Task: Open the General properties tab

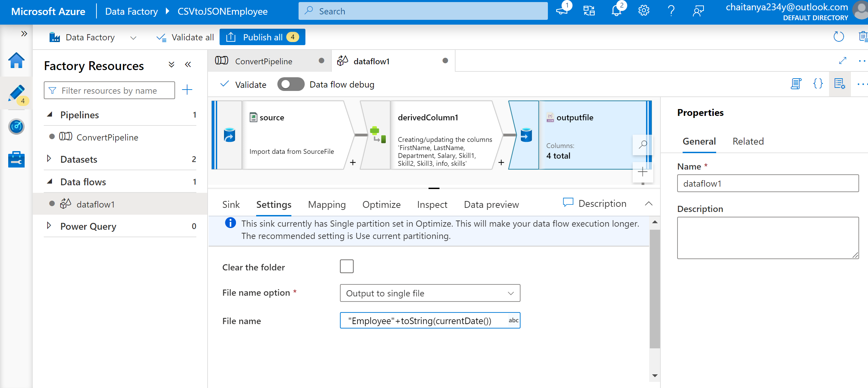Action: (x=699, y=141)
